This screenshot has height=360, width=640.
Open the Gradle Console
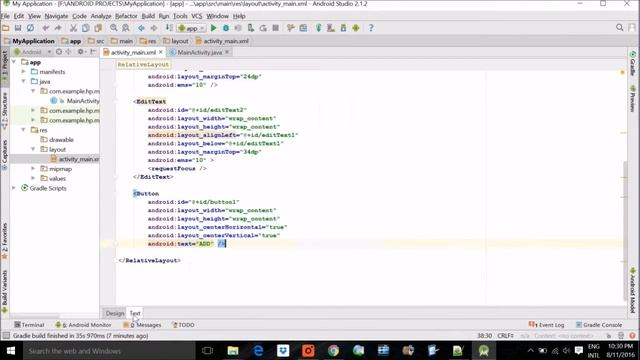point(599,325)
